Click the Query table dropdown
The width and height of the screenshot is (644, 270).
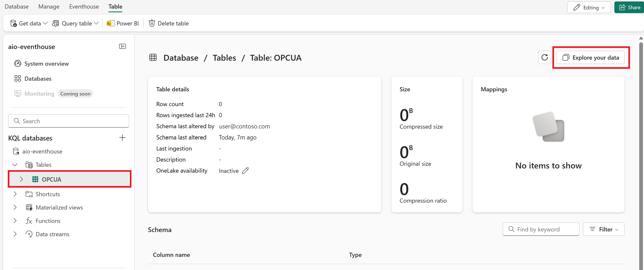75,23
